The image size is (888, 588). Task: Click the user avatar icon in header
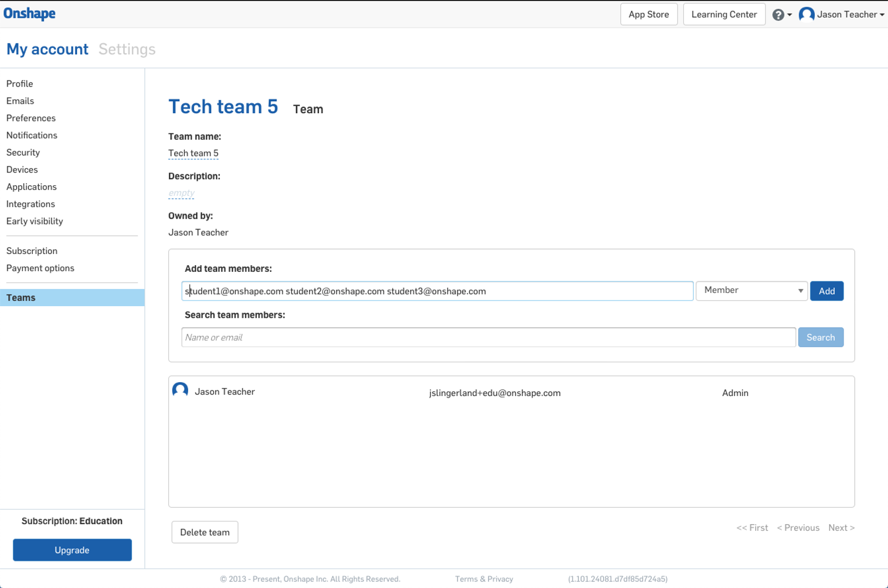coord(806,14)
